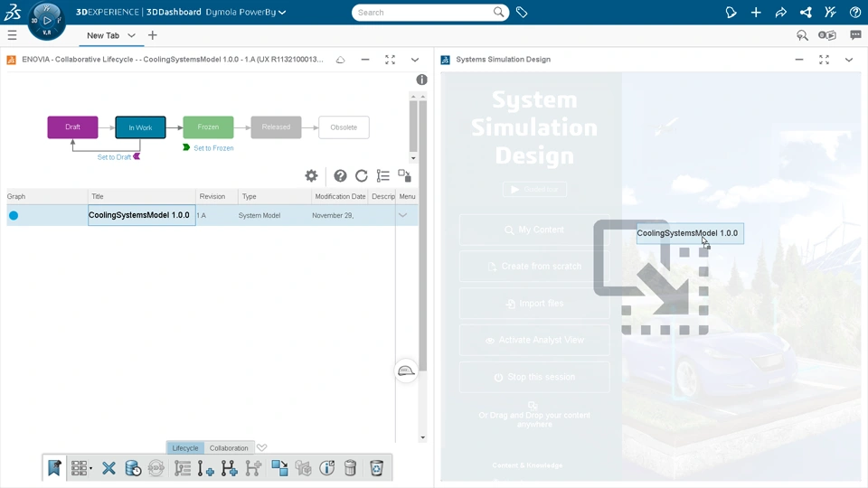Screen dimensions: 868x488
Task: Collapse the action bar heart chevron
Action: 262,447
